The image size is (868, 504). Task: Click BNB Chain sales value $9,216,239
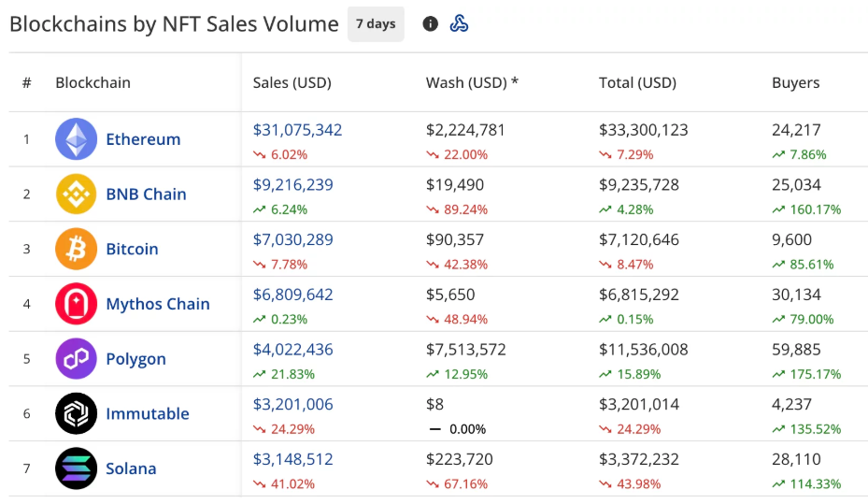click(x=292, y=185)
